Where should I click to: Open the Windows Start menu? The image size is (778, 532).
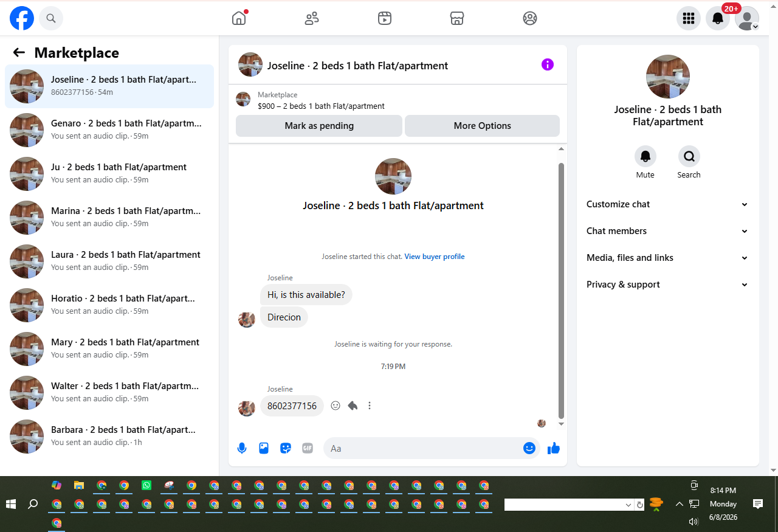tap(10, 504)
